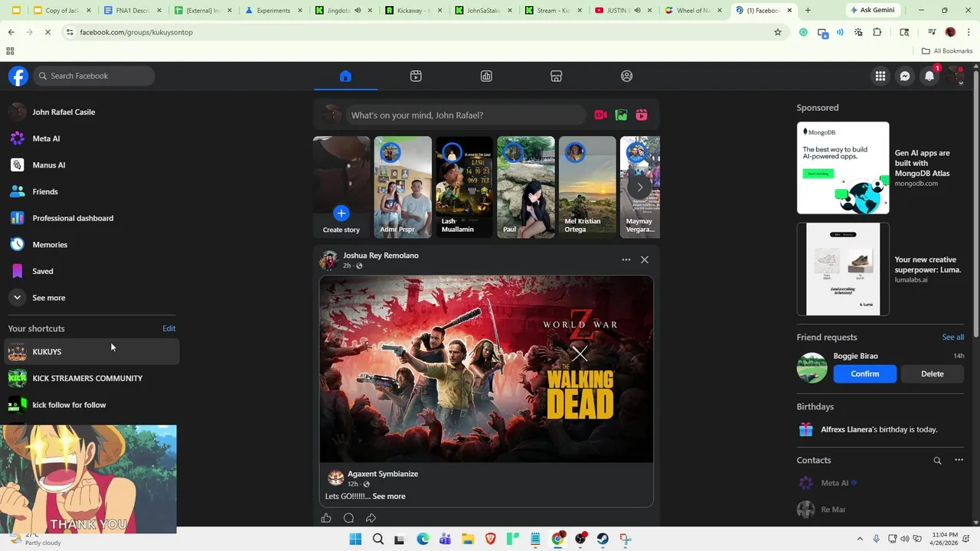Click the What's on your mind box
This screenshot has width=980, height=551.
pyautogui.click(x=465, y=115)
